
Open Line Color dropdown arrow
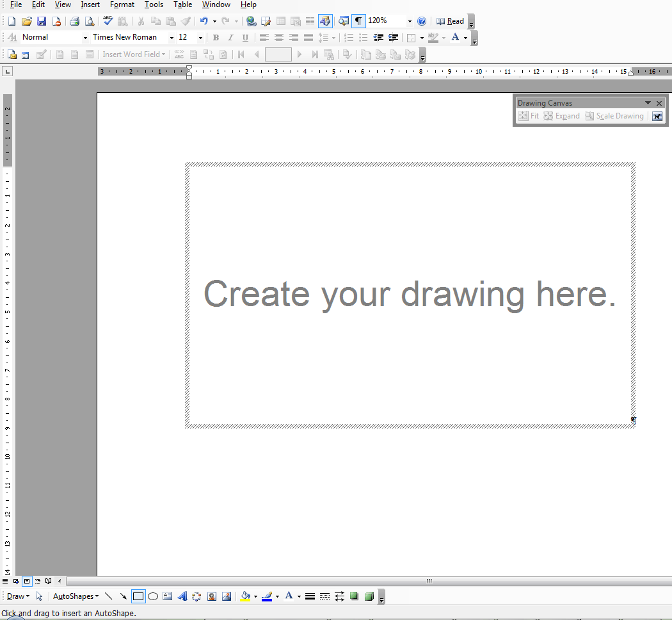[277, 596]
